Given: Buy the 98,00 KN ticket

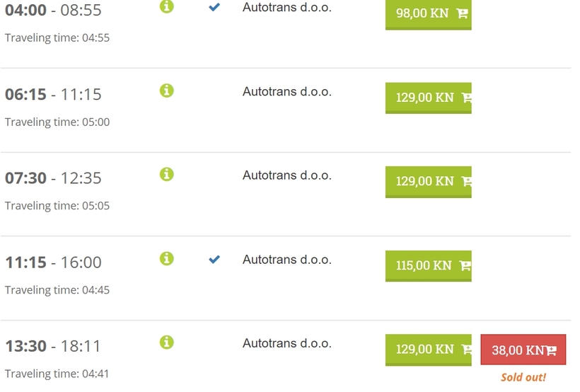Looking at the screenshot, I should [429, 14].
